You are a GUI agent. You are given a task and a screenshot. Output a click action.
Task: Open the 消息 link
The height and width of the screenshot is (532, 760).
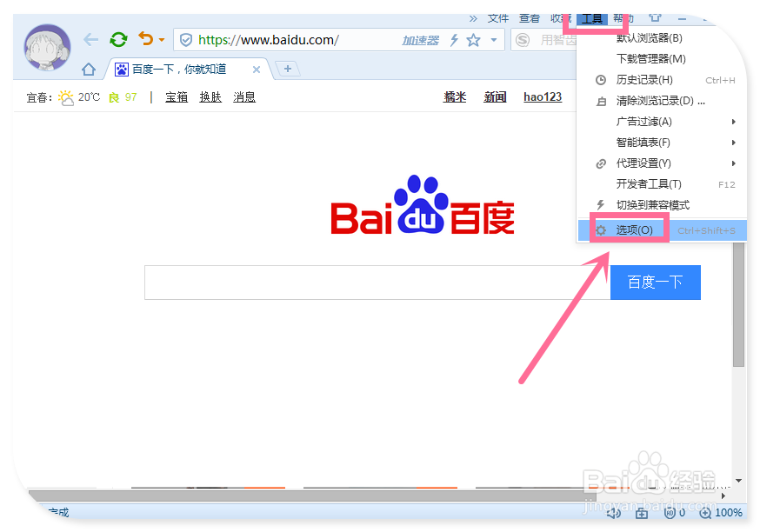click(244, 97)
